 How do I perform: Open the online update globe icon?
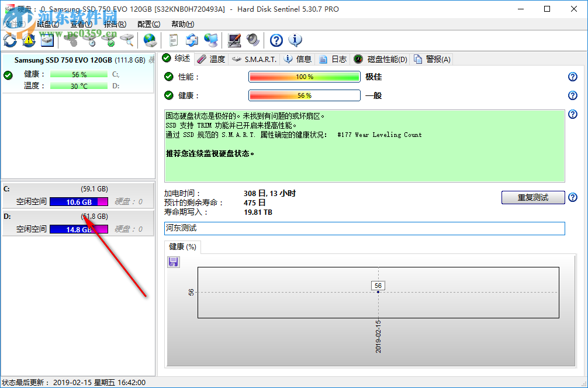pyautogui.click(x=150, y=40)
